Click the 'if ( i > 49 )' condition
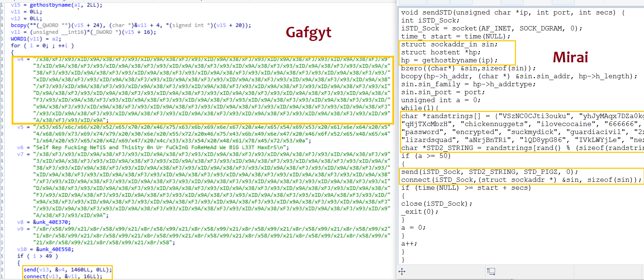644x280 pixels. point(38,256)
